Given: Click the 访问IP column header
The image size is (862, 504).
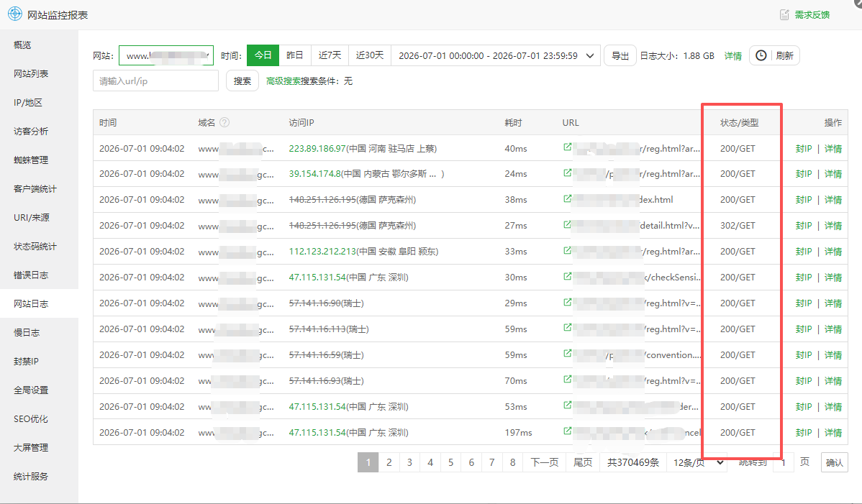Looking at the screenshot, I should 301,122.
